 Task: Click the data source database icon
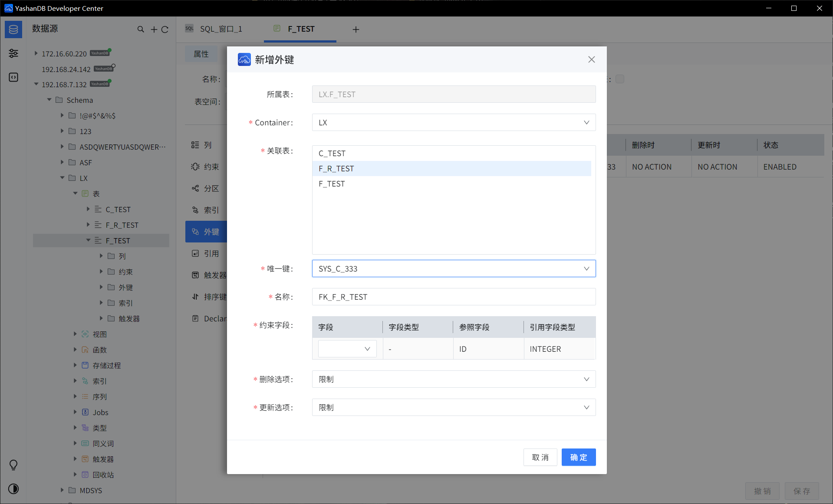pyautogui.click(x=13, y=29)
